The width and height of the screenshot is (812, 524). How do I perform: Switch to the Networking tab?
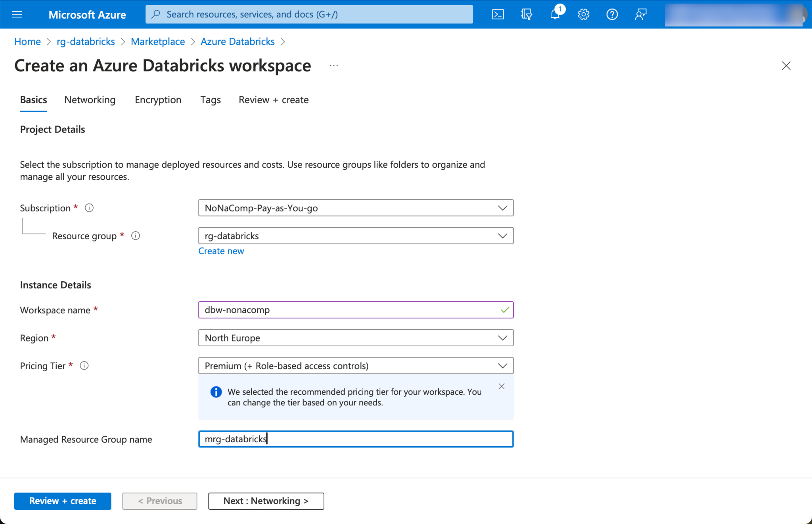pyautogui.click(x=90, y=100)
